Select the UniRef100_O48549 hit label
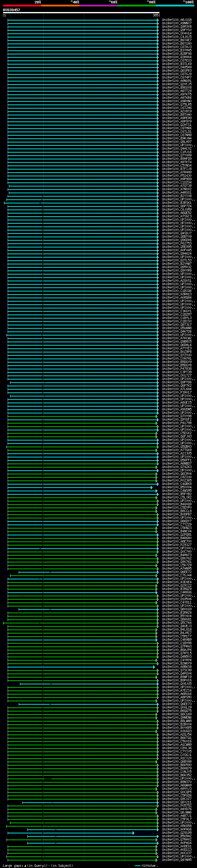The height and width of the screenshot is (868, 197). click(177, 67)
